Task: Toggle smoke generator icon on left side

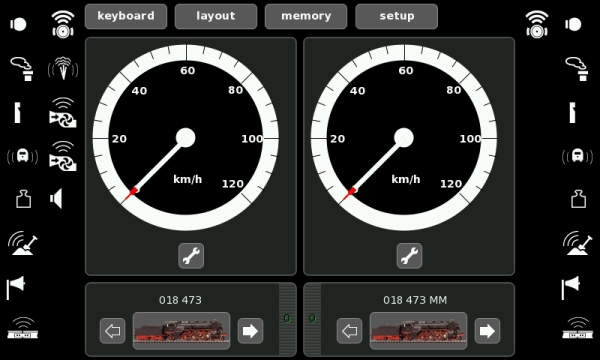Action: (22, 69)
